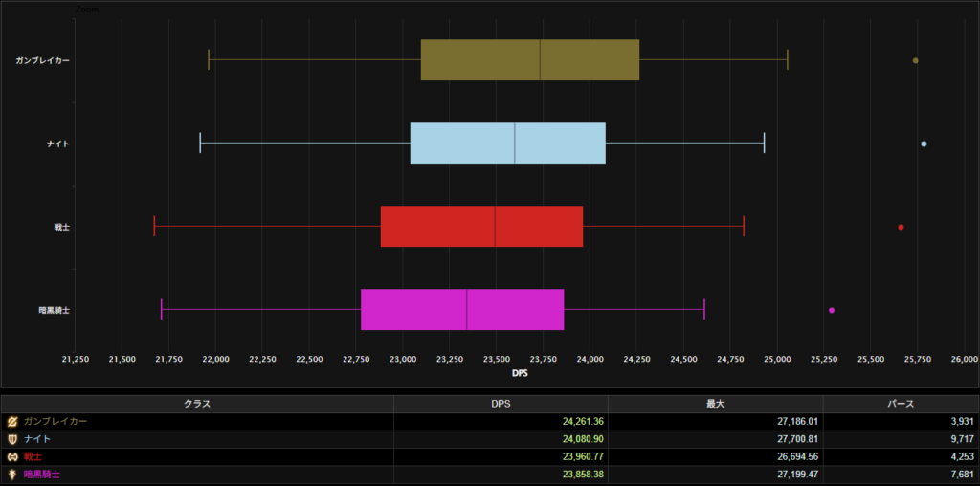Select the ガンブレイカー outlier dot on chart

pos(915,60)
